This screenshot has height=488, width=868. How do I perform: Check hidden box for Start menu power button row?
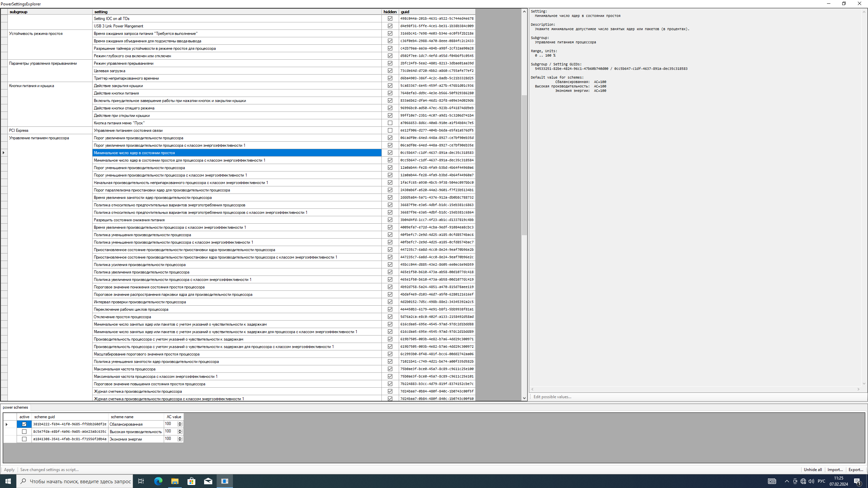tap(390, 123)
